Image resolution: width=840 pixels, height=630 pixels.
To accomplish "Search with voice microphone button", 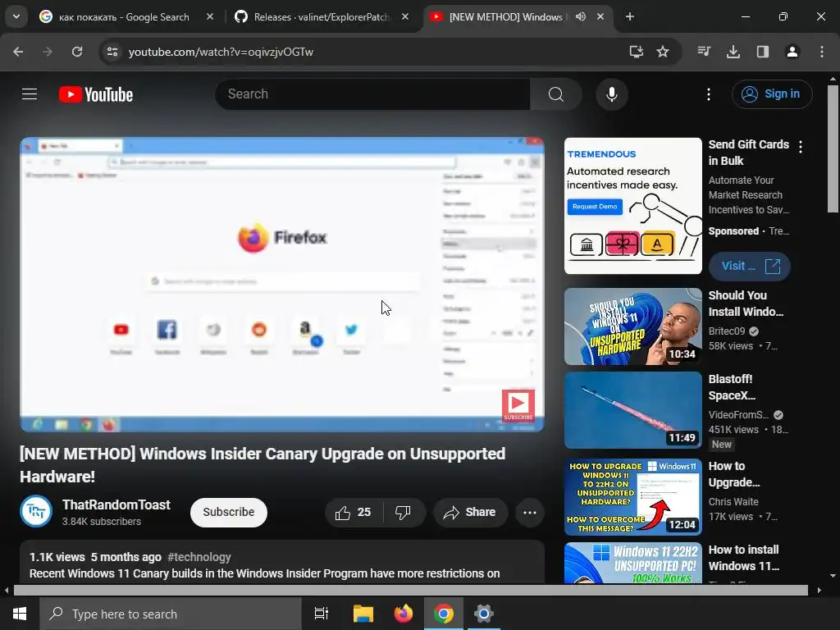I will click(612, 94).
